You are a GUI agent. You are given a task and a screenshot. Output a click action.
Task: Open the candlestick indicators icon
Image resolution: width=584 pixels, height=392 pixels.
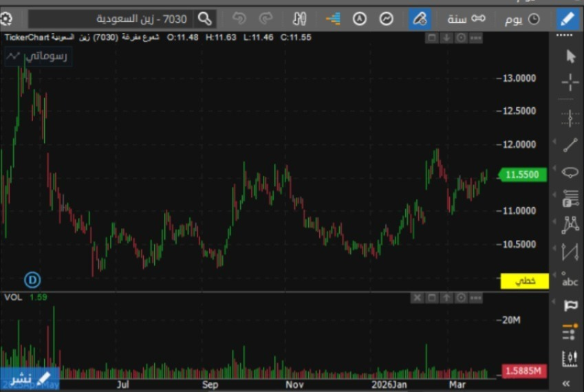[299, 19]
